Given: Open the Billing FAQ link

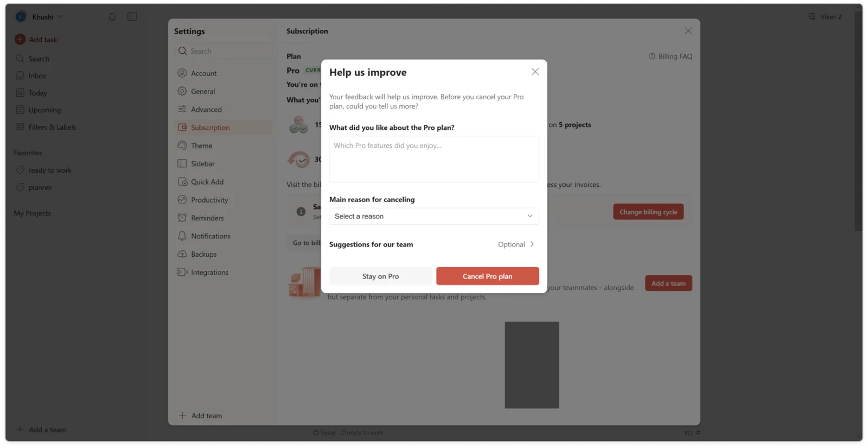Looking at the screenshot, I should 671,56.
